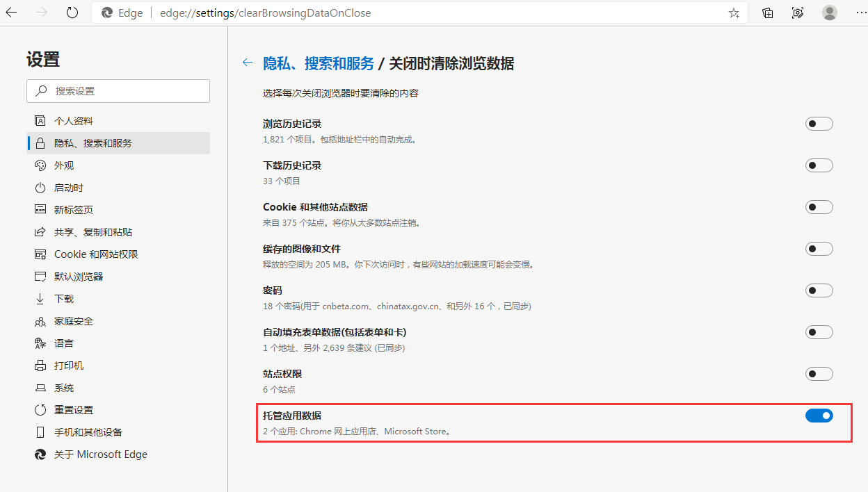Open the user profile avatar
This screenshot has width=868, height=492.
click(829, 13)
